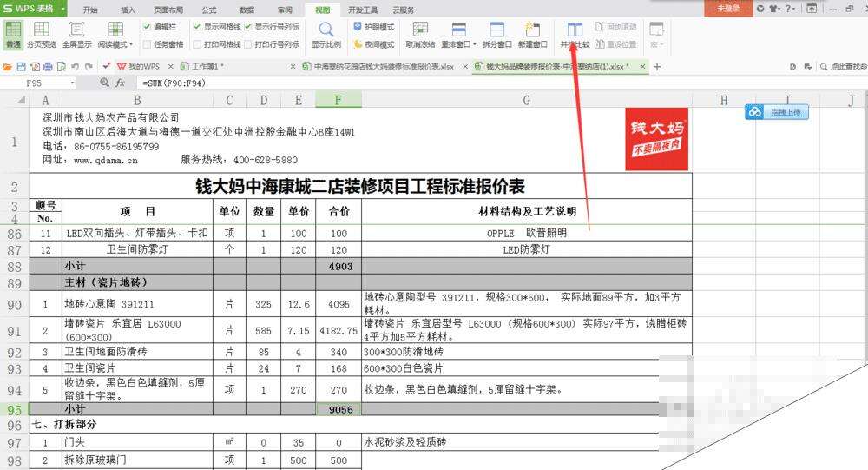Open the 公式 ribbon tab

coord(208,10)
